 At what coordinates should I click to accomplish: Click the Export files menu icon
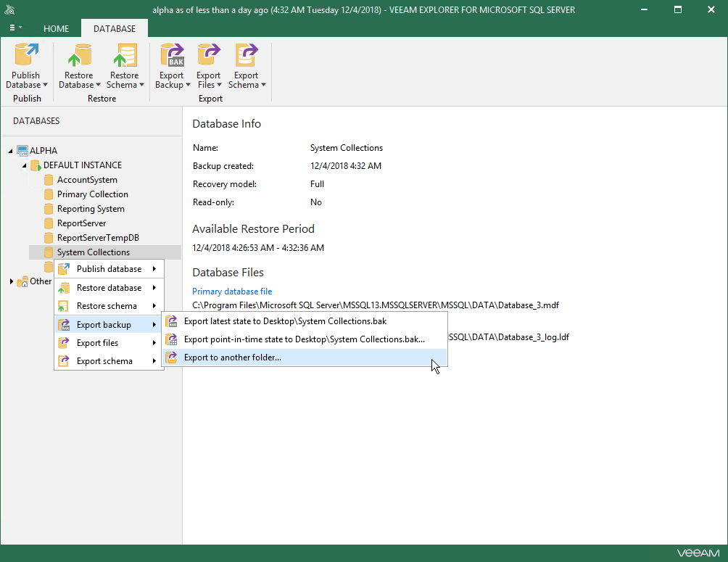(64, 343)
